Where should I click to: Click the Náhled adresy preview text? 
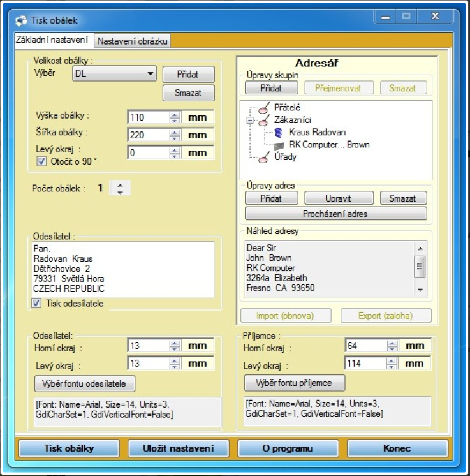(330, 268)
